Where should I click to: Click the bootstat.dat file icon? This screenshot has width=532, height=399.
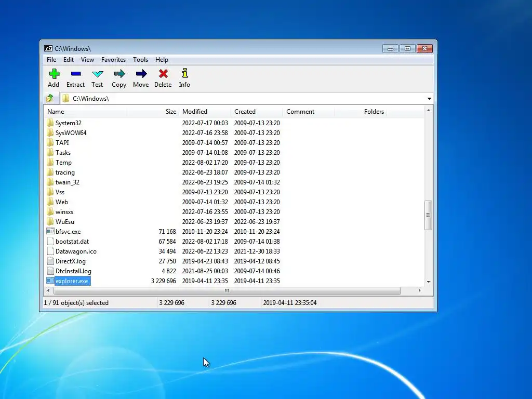coord(50,241)
